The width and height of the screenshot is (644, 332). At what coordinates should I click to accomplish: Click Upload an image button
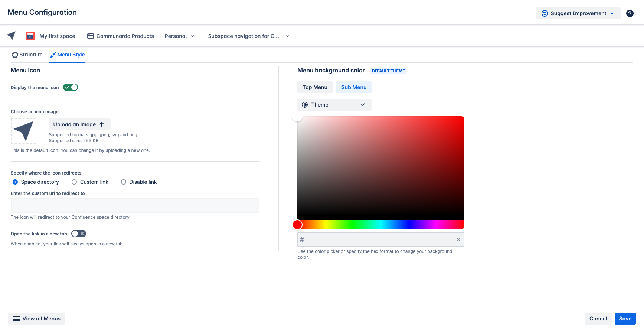79,124
